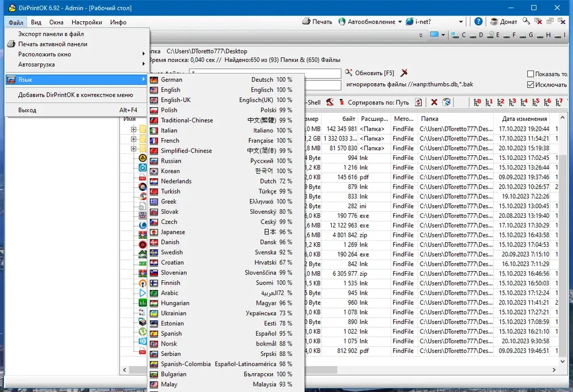The height and width of the screenshot is (392, 573).
Task: Choose Печать активной панели
Action: tap(77, 44)
